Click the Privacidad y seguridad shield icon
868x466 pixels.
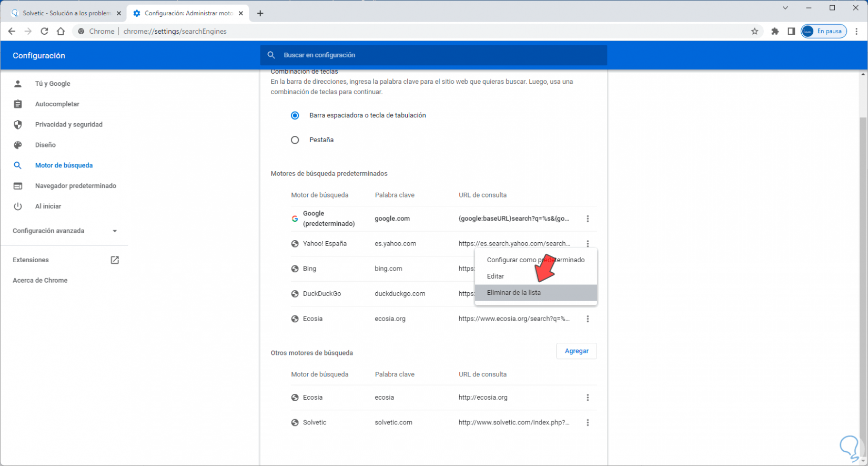tap(18, 125)
